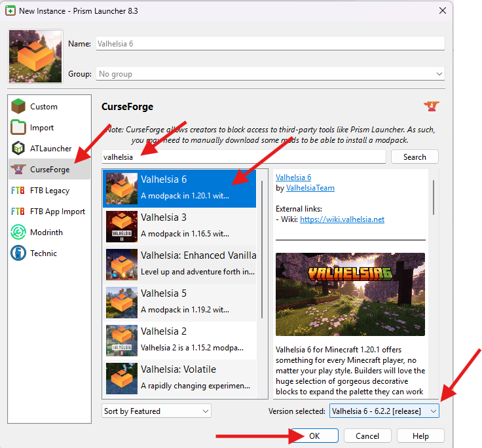The width and height of the screenshot is (482, 448).
Task: Switch to the Technic page
Action: [49, 253]
